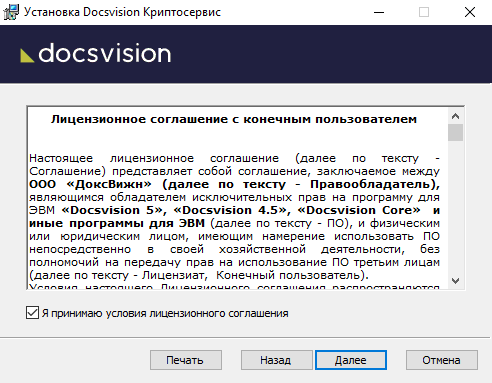Click the installer icon in title bar
The image size is (492, 383).
(x=11, y=12)
